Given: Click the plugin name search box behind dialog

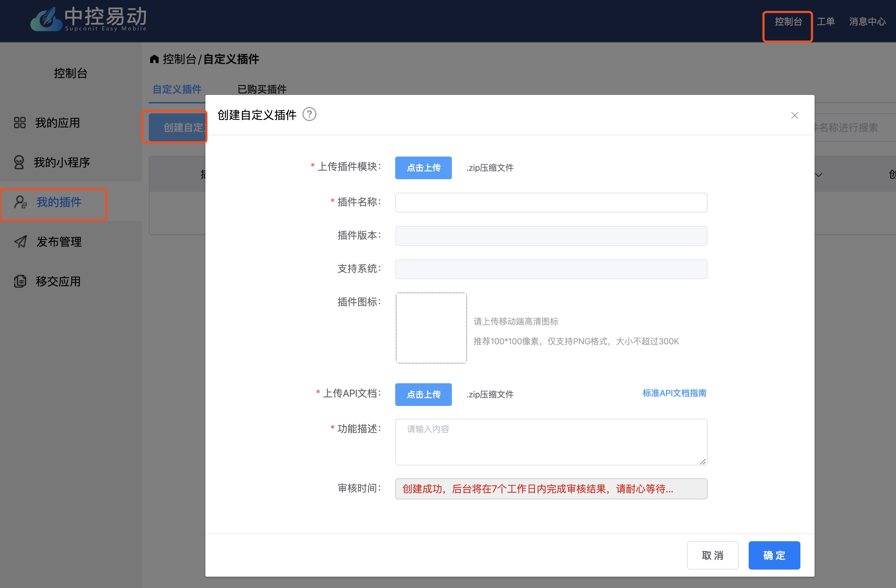Looking at the screenshot, I should (855, 128).
